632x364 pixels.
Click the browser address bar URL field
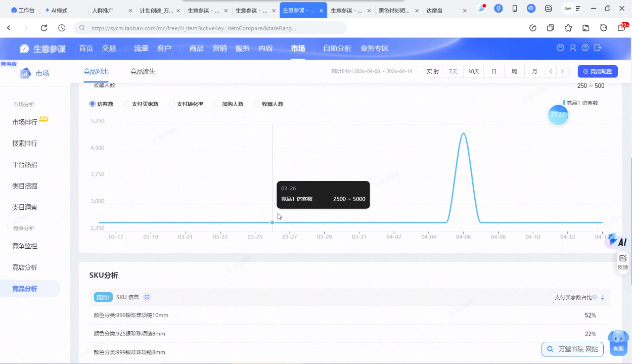(x=202, y=28)
